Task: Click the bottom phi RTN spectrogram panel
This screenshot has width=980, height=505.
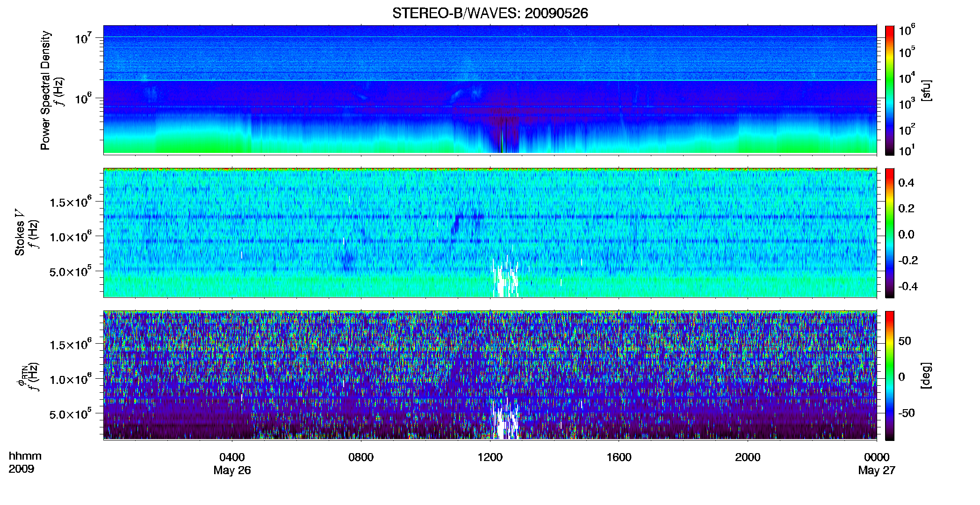Action: coord(490,375)
